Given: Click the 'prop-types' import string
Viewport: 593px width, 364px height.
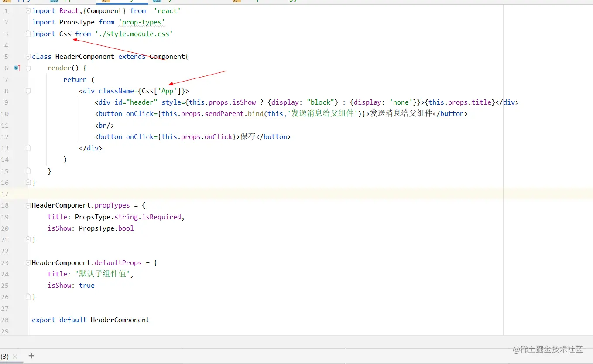Looking at the screenshot, I should pos(142,22).
